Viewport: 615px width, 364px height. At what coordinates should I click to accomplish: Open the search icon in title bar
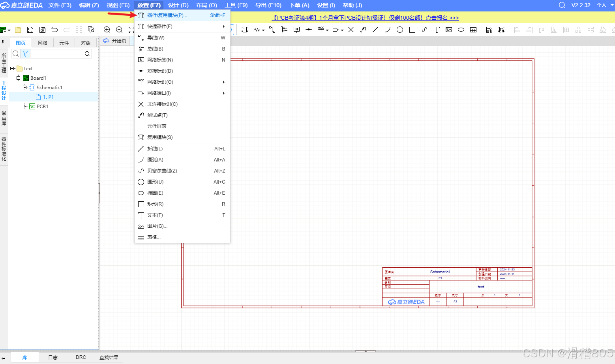coord(562,5)
